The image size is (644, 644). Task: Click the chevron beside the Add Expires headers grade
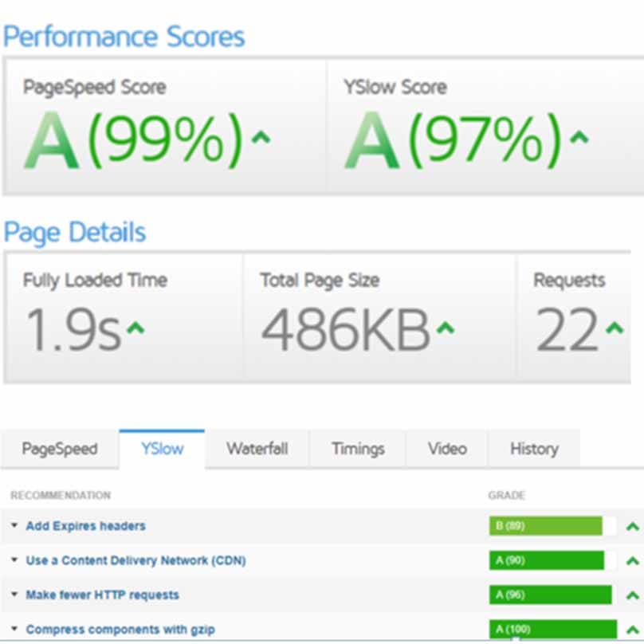coord(634,526)
